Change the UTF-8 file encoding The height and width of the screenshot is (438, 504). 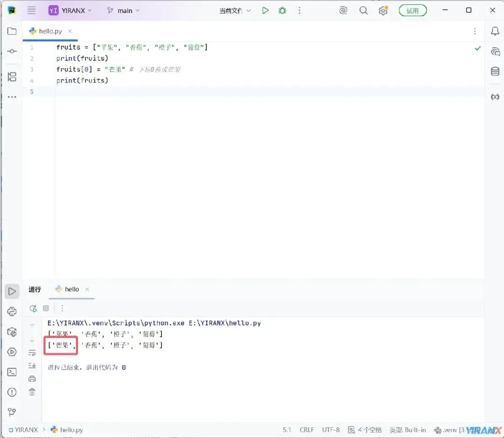(331, 430)
